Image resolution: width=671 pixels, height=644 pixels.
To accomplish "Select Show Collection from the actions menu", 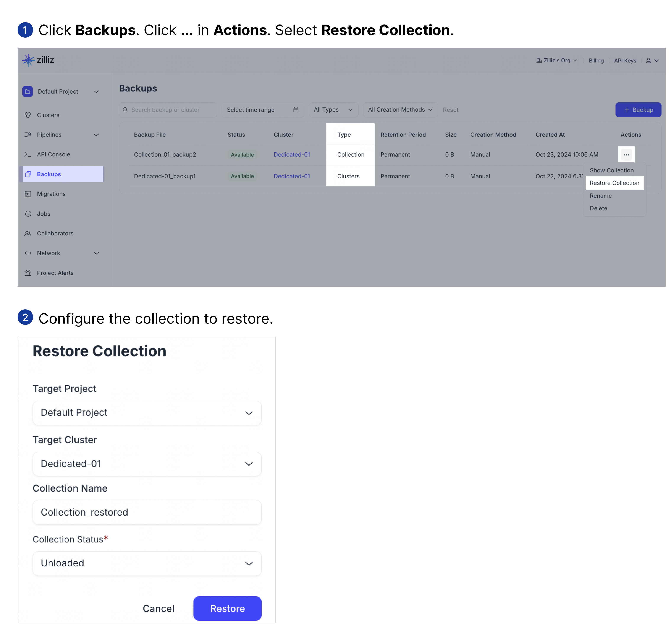I will (x=611, y=170).
